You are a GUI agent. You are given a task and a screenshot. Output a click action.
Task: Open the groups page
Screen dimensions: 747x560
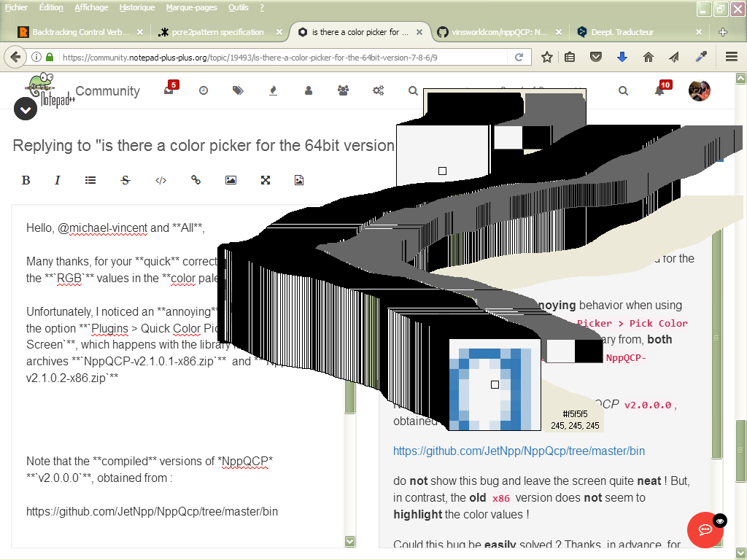(x=343, y=90)
